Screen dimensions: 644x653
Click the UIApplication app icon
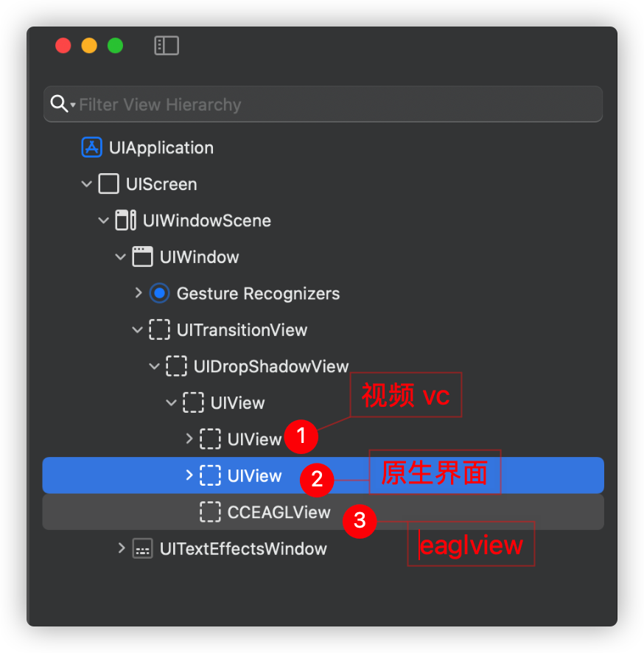(x=91, y=147)
